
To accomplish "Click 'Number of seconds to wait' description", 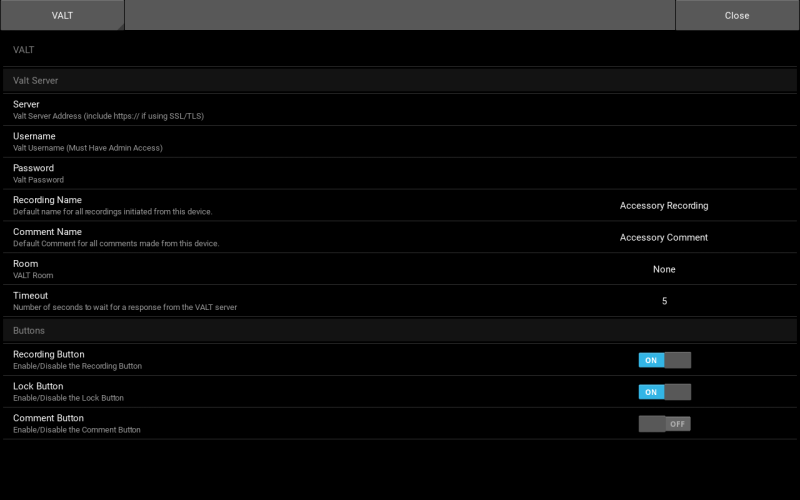I will [x=125, y=307].
